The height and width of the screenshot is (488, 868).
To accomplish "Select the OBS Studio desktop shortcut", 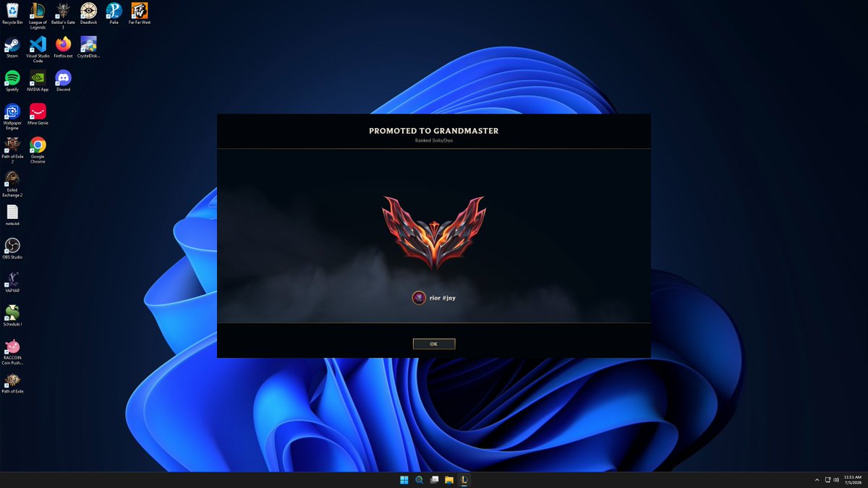I will (x=12, y=249).
